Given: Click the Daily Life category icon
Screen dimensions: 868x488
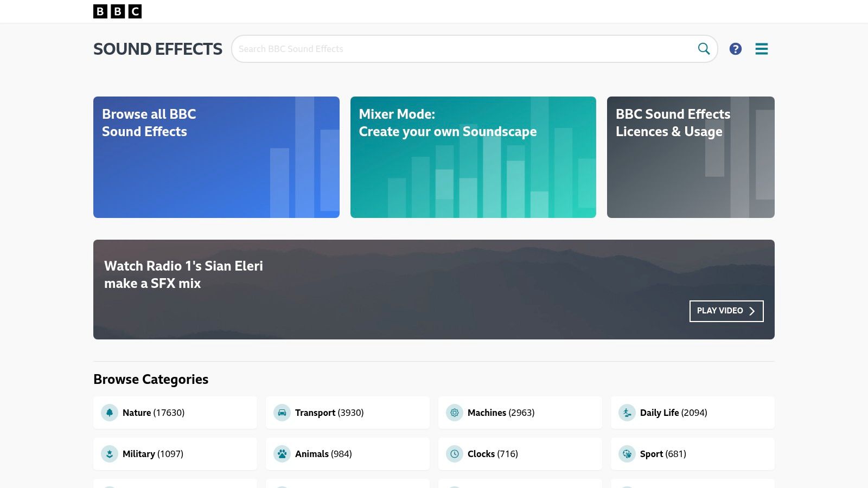Looking at the screenshot, I should click(x=627, y=413).
